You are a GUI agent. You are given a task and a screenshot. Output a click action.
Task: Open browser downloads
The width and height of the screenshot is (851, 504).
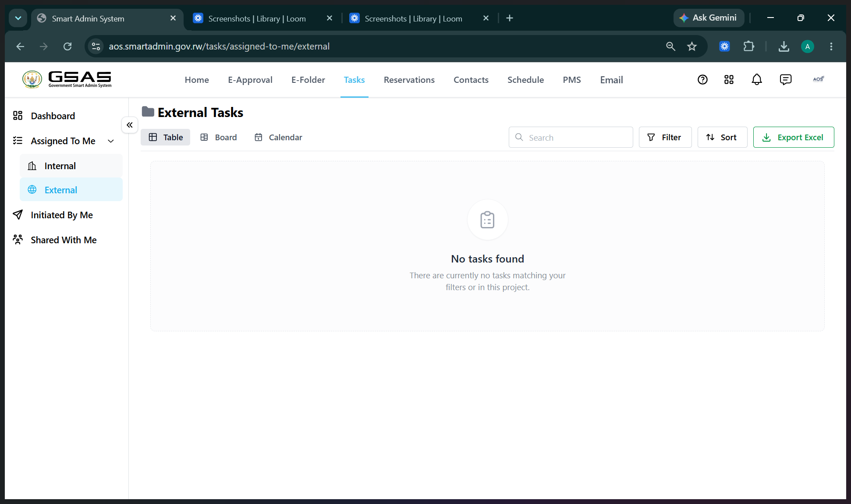point(784,46)
